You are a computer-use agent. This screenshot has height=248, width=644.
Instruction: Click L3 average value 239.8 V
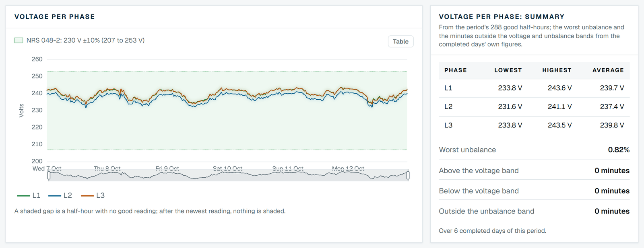coord(612,125)
